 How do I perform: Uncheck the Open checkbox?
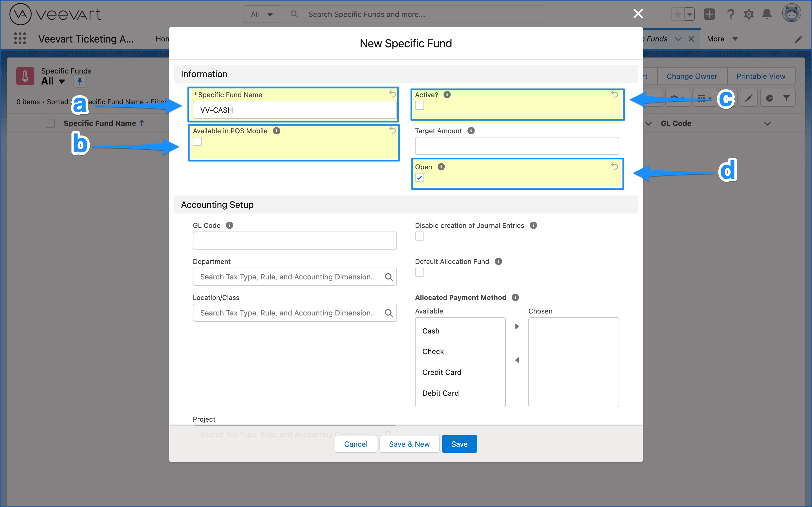420,177
